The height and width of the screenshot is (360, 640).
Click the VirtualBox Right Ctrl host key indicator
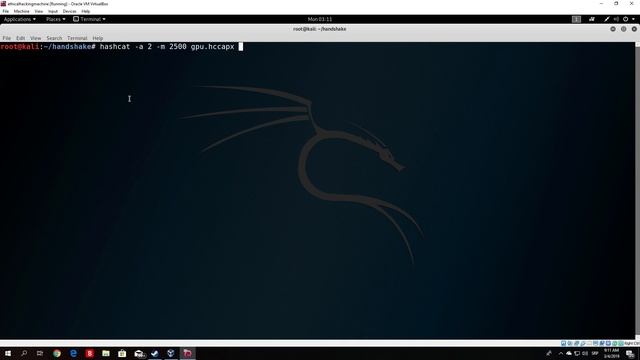[632, 343]
